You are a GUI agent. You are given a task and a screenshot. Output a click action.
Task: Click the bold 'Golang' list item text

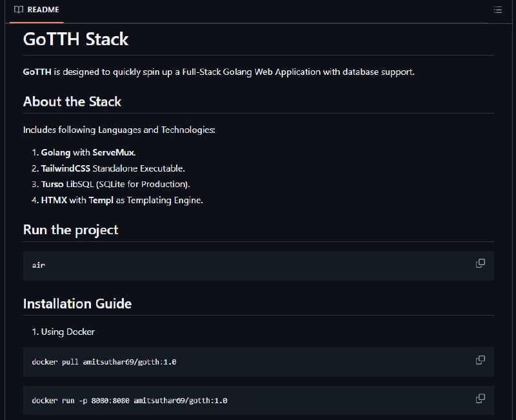click(x=55, y=152)
